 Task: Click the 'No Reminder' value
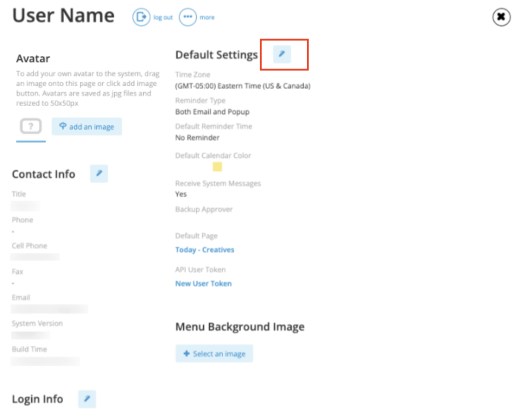tap(197, 138)
